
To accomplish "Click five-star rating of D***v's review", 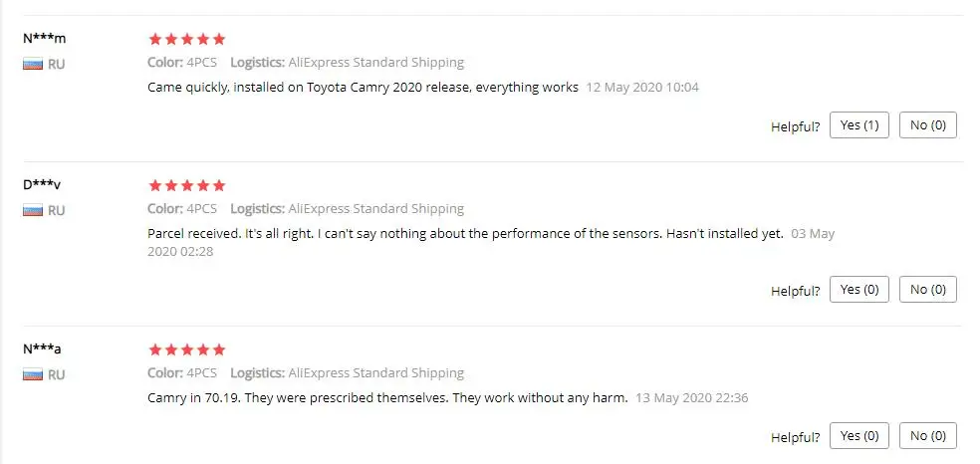I will pyautogui.click(x=186, y=186).
